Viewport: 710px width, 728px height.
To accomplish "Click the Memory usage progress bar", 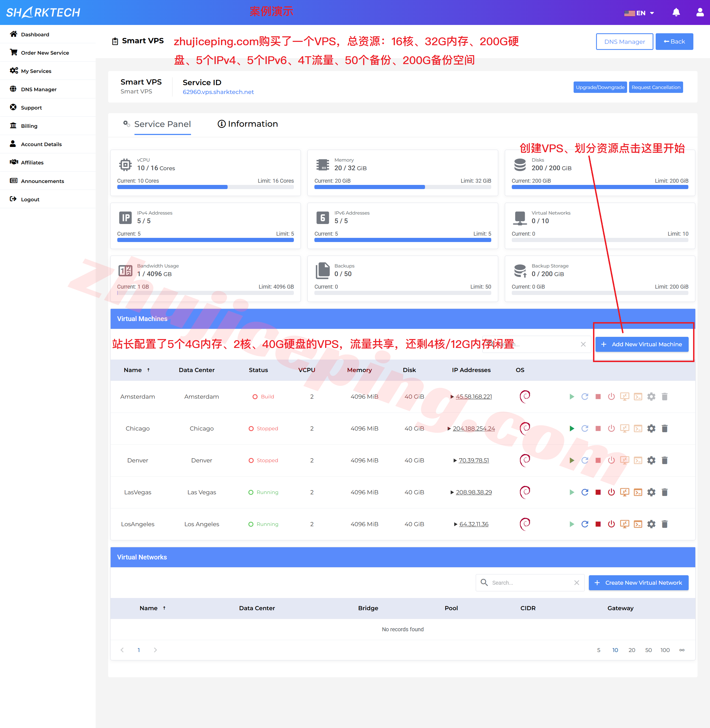I will [x=403, y=187].
